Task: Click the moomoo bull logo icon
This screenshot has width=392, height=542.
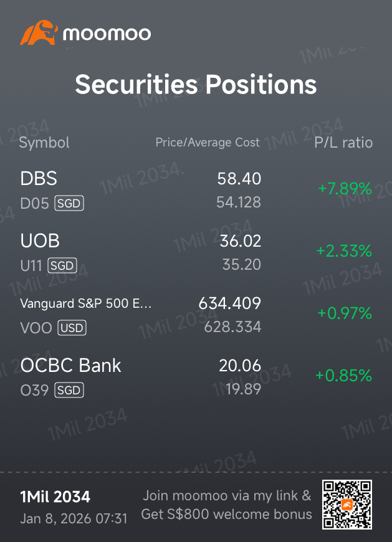Action: [39, 32]
